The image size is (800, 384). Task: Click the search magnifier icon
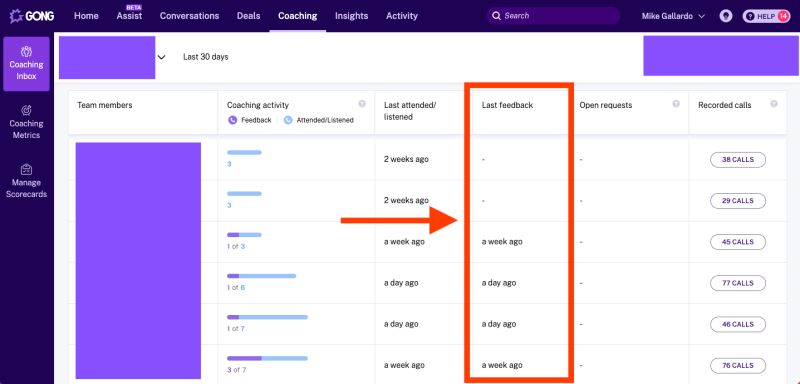[496, 16]
